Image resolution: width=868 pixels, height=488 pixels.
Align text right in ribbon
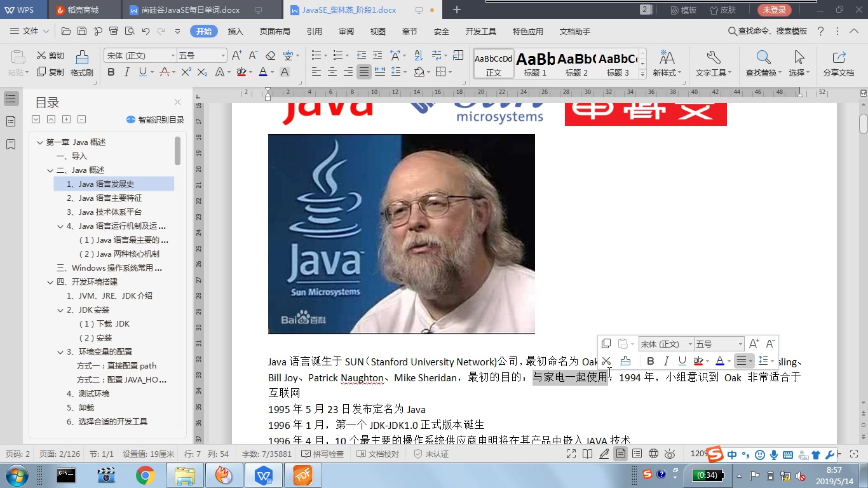[348, 72]
